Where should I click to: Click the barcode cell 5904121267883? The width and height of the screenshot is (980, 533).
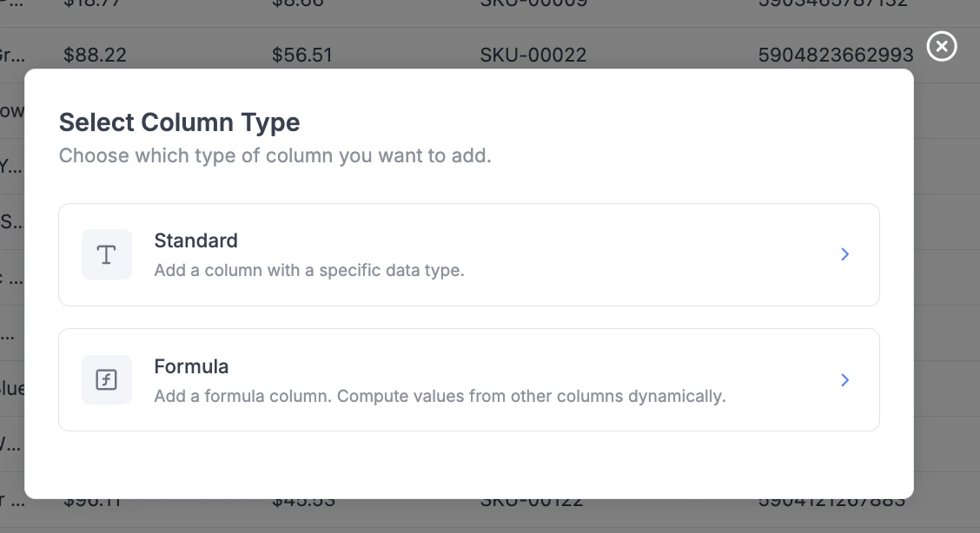point(831,502)
